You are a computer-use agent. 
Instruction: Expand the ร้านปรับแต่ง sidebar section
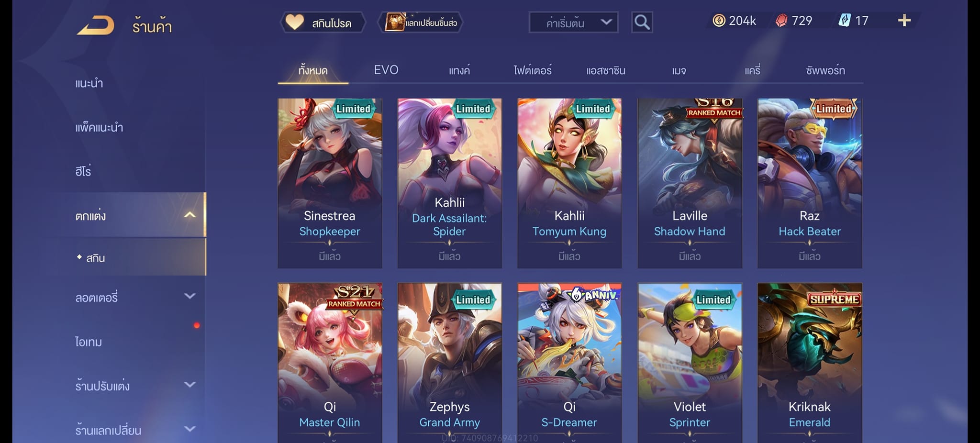pyautogui.click(x=189, y=385)
